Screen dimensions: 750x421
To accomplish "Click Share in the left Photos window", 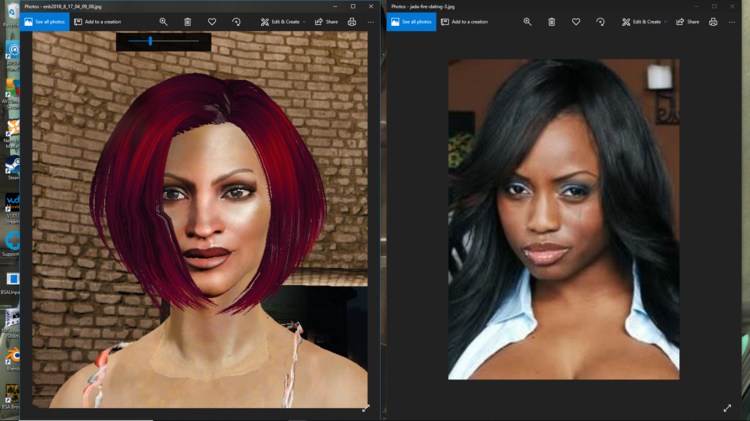I will (326, 22).
